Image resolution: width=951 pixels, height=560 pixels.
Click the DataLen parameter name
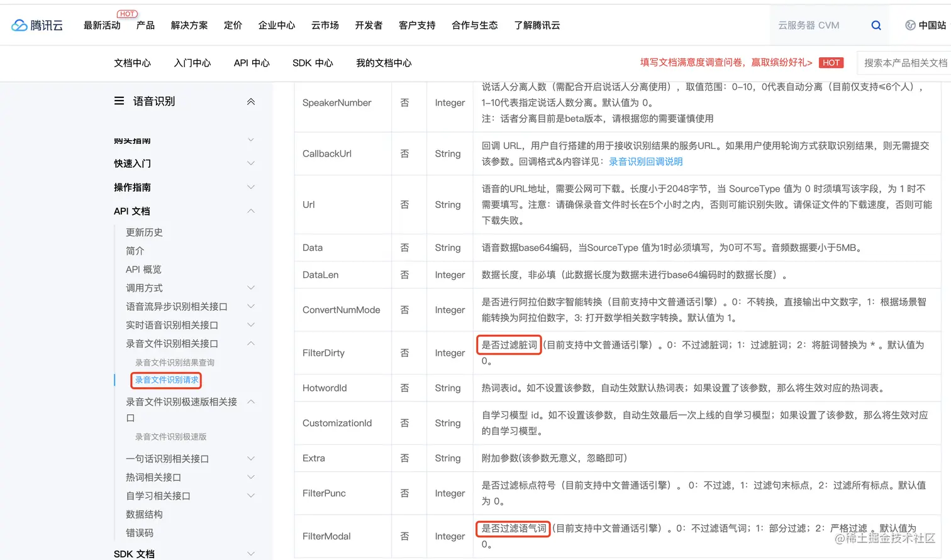click(x=320, y=275)
